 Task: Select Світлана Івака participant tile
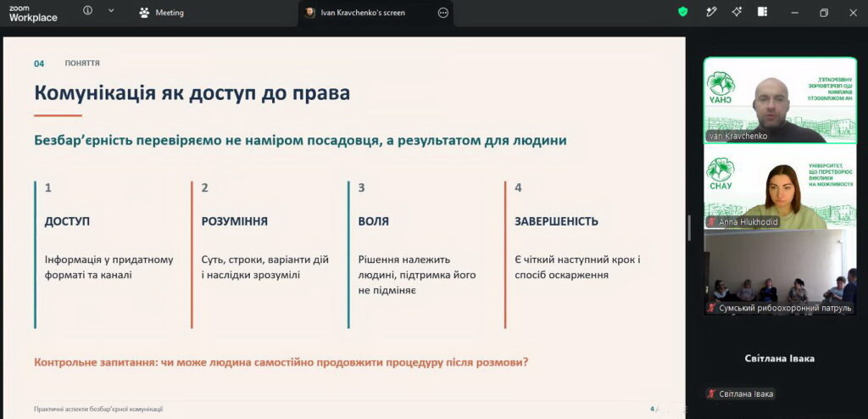click(x=780, y=358)
